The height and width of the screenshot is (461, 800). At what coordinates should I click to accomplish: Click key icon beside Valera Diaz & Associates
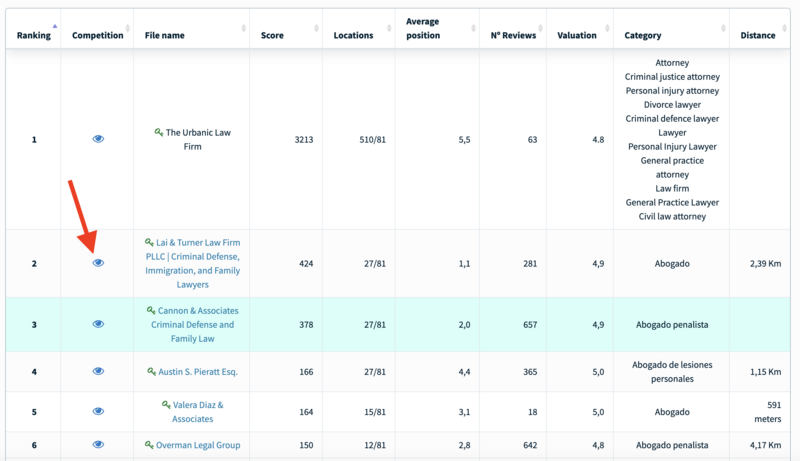click(166, 404)
